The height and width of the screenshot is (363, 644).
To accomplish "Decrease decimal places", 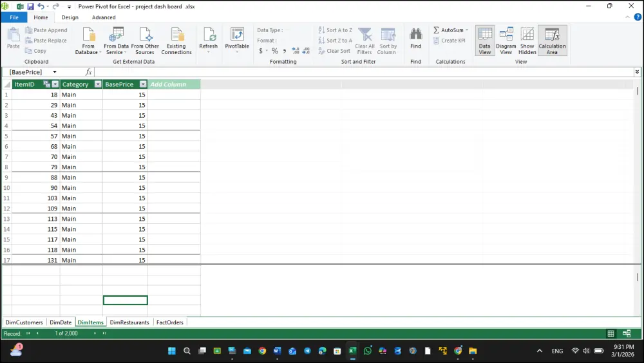I will click(x=306, y=51).
